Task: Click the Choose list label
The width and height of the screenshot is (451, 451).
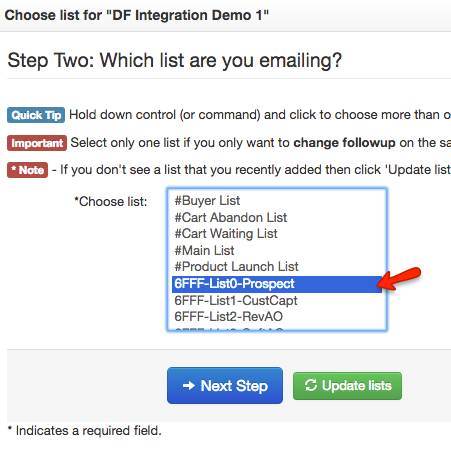Action: coord(111,202)
